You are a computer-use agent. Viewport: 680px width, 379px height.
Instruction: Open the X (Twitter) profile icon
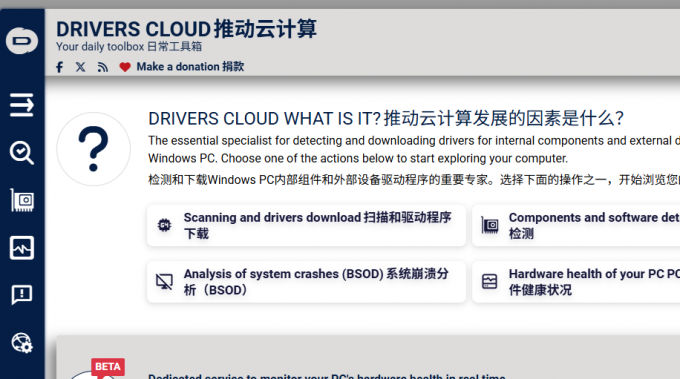tap(80, 67)
